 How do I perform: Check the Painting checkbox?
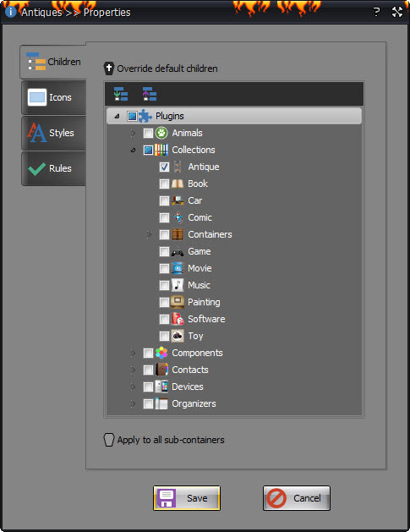coord(165,302)
